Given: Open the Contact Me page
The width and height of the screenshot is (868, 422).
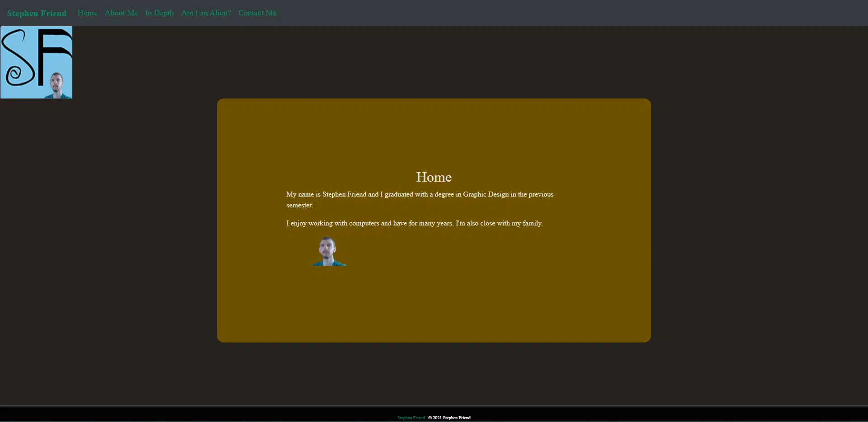Looking at the screenshot, I should (257, 13).
